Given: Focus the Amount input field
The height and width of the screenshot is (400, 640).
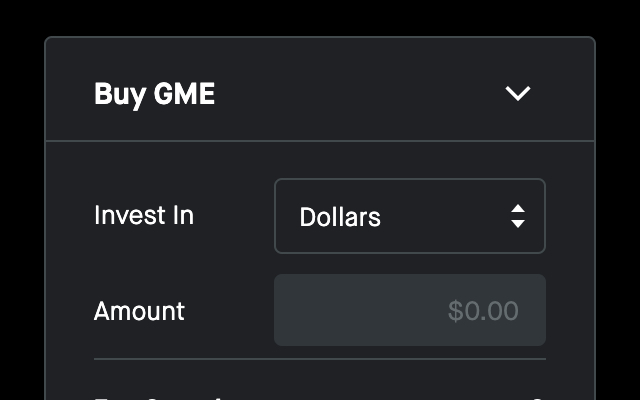Looking at the screenshot, I should point(410,310).
